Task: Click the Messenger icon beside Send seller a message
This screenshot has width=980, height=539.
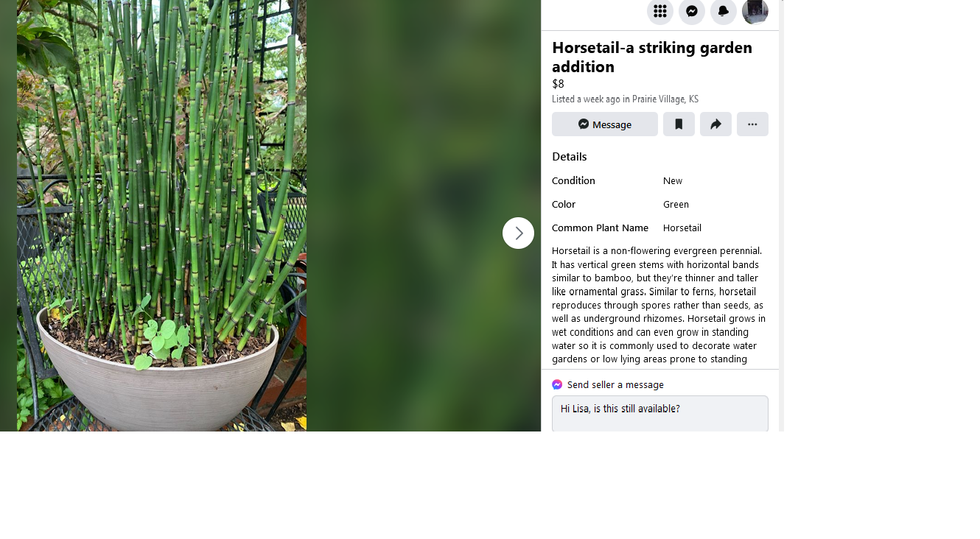Action: point(557,384)
